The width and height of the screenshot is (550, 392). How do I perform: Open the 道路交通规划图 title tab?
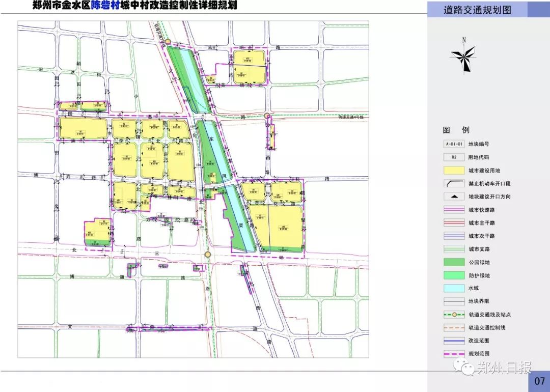pyautogui.click(x=477, y=10)
